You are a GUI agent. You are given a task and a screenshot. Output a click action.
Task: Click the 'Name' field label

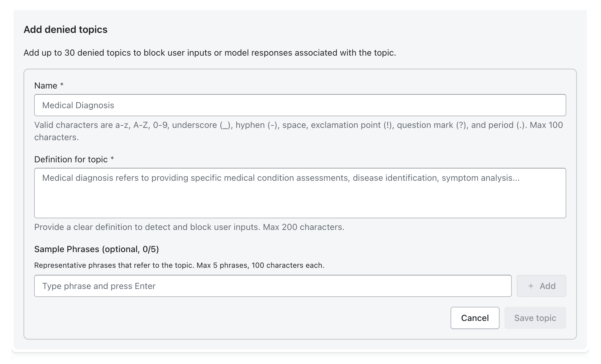coord(46,85)
